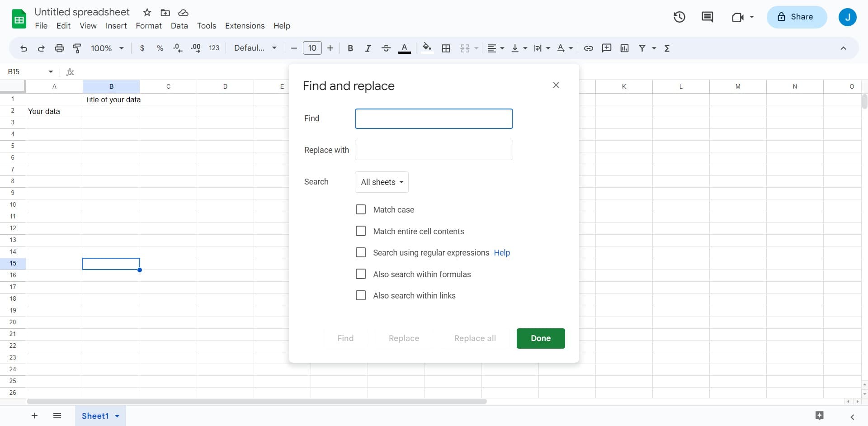Open the font size zoom dropdown
The width and height of the screenshot is (868, 426).
pos(107,48)
